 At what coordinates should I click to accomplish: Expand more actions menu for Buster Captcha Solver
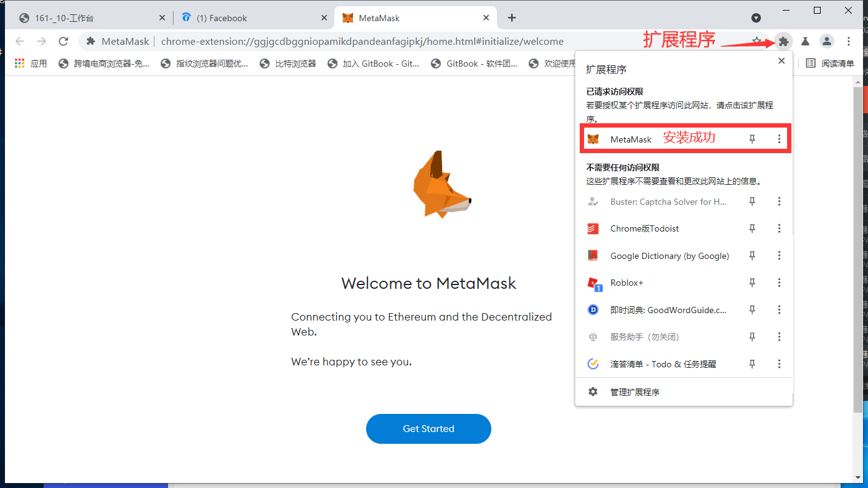point(779,202)
